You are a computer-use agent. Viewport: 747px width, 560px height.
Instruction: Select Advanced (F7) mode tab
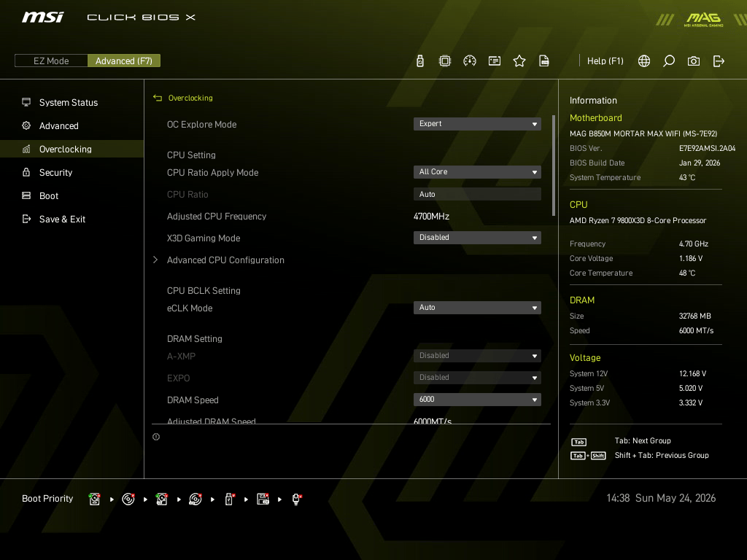(124, 61)
